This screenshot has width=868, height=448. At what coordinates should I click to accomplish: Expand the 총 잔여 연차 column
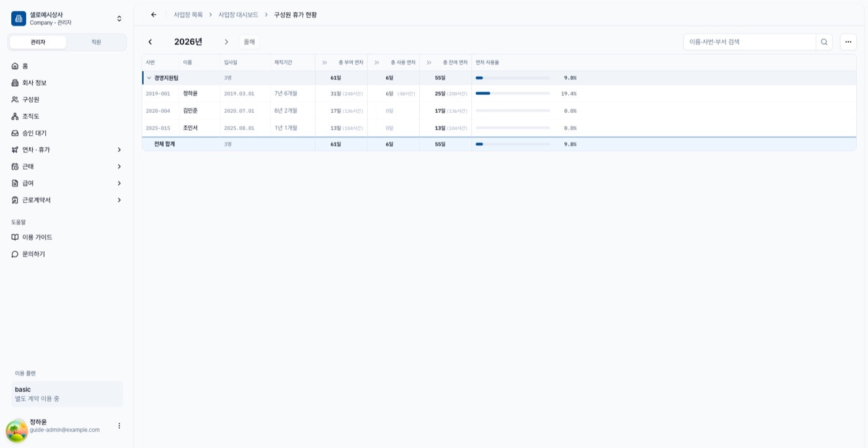pos(428,63)
